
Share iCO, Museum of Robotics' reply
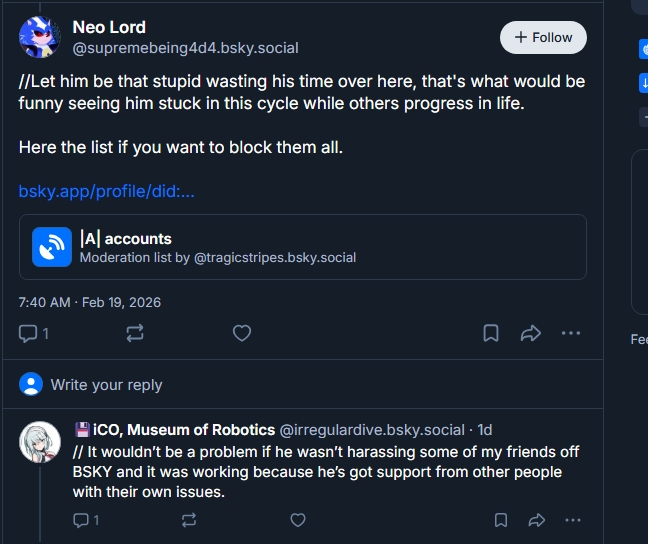click(537, 520)
